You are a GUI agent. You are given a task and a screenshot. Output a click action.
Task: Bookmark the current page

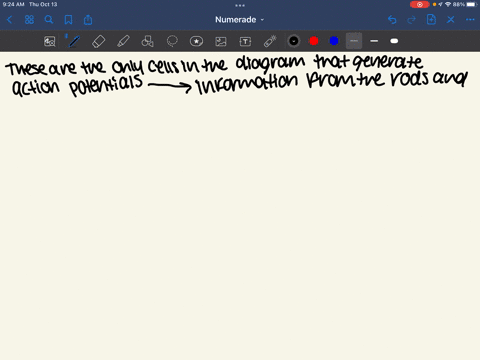click(68, 20)
